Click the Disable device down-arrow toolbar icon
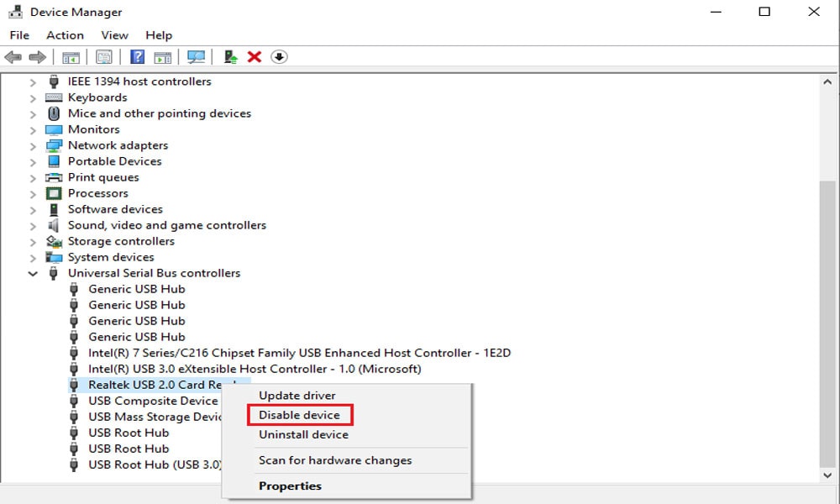The image size is (840, 504). point(279,57)
